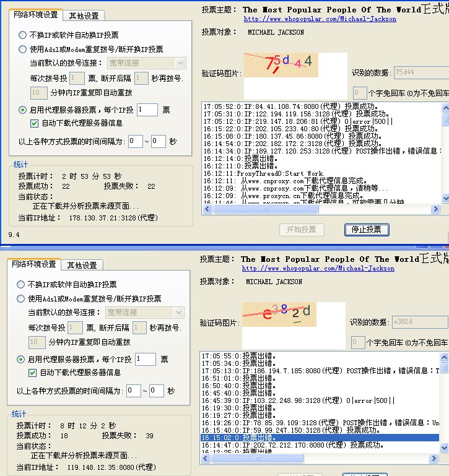Open 宽带连接 combo box in lower window
The image size is (449, 476).
pyautogui.click(x=178, y=313)
